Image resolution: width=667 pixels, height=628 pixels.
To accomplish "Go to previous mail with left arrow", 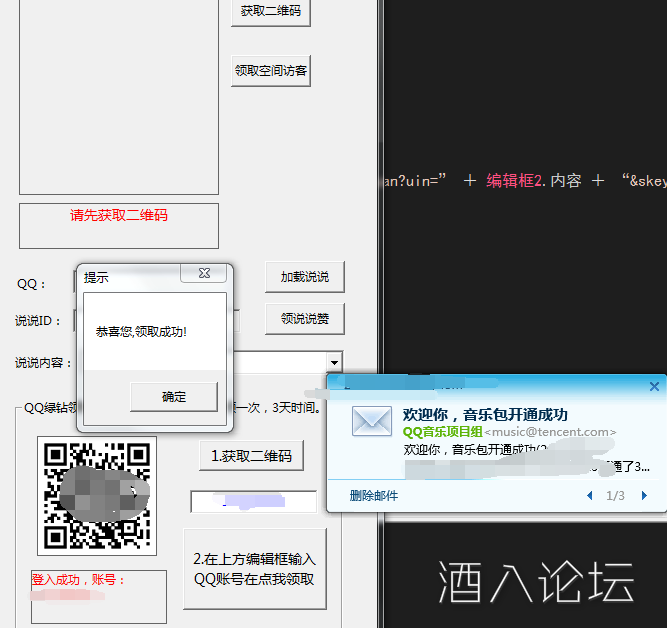I will (x=589, y=495).
